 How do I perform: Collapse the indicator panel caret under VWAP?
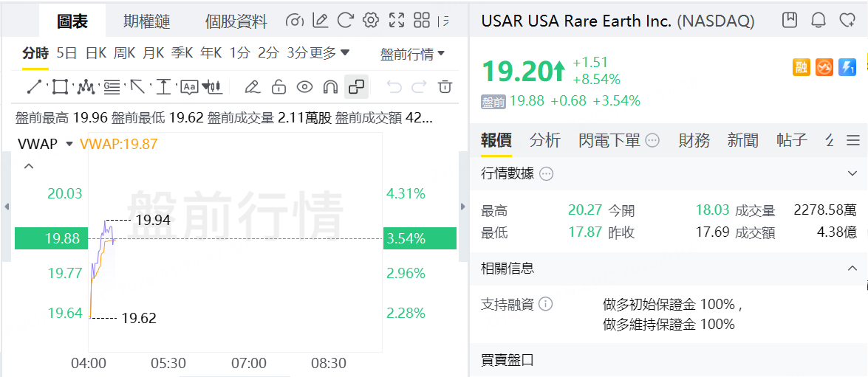click(29, 166)
